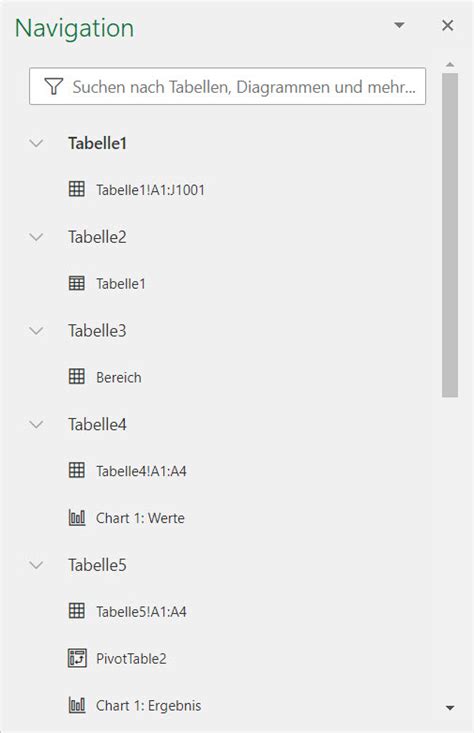Open the Navigation pane options dropdown
This screenshot has height=733, width=474.
click(399, 25)
